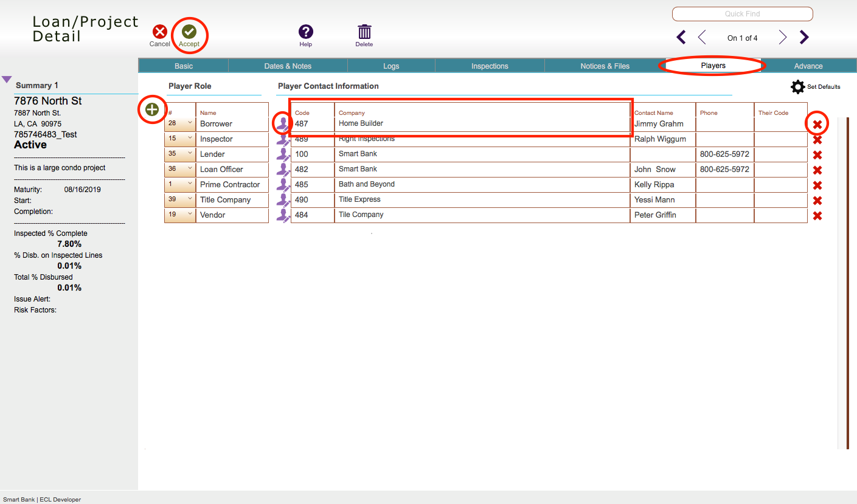Viewport: 857px width, 504px height.
Task: Switch to the Players tab
Action: pyautogui.click(x=712, y=65)
